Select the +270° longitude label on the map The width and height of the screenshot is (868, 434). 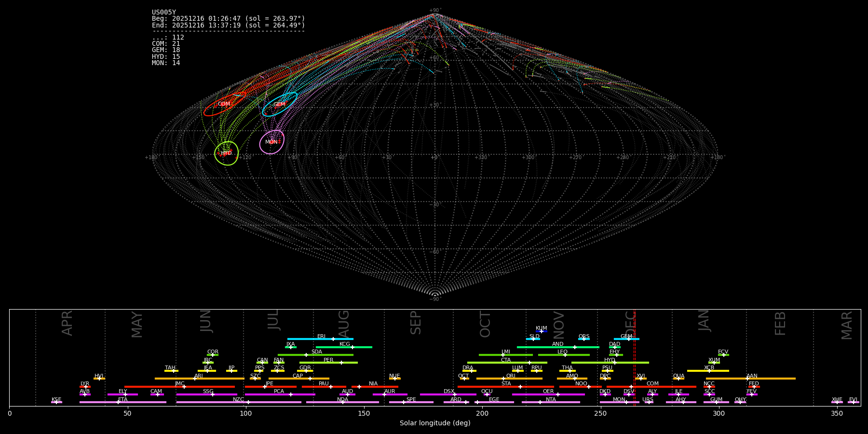click(x=575, y=158)
